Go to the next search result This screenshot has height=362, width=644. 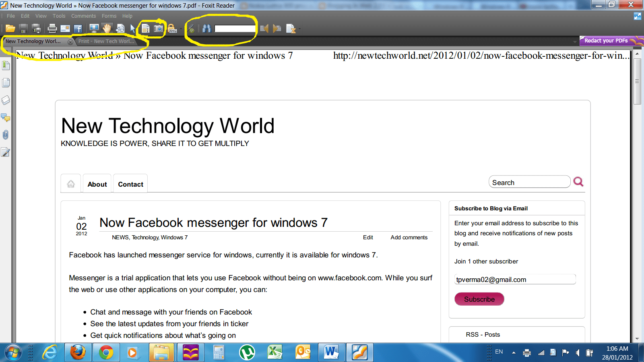tap(277, 29)
